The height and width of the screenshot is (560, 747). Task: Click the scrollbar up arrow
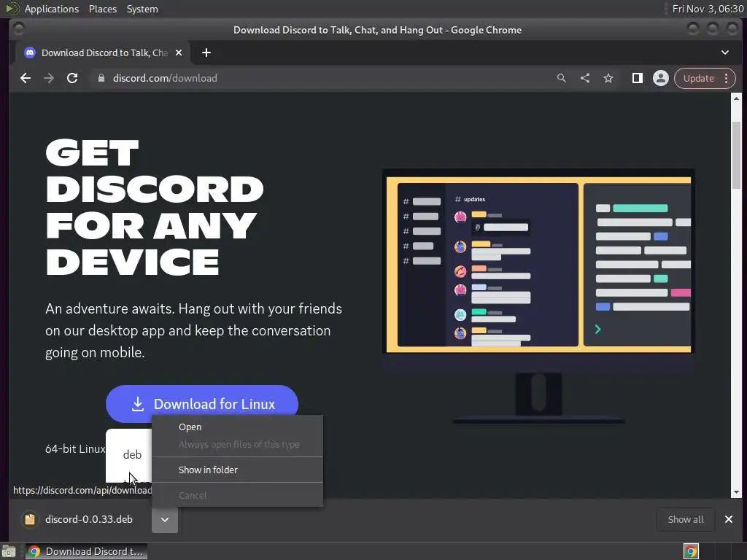pos(737,98)
